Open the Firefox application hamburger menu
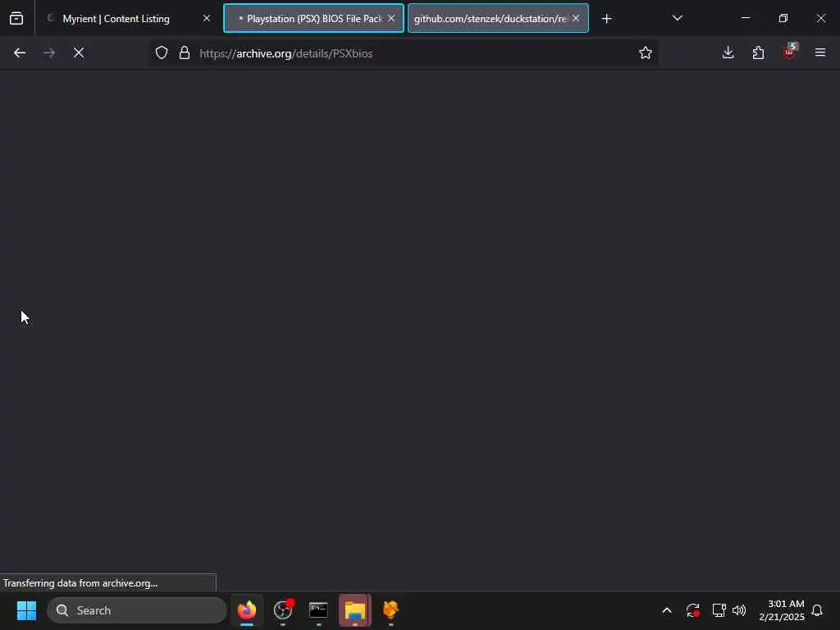 (x=820, y=52)
